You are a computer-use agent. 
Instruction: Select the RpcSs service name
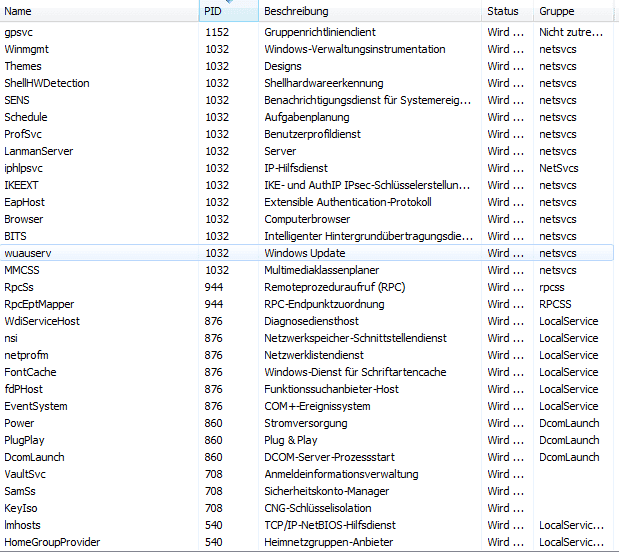click(x=19, y=287)
